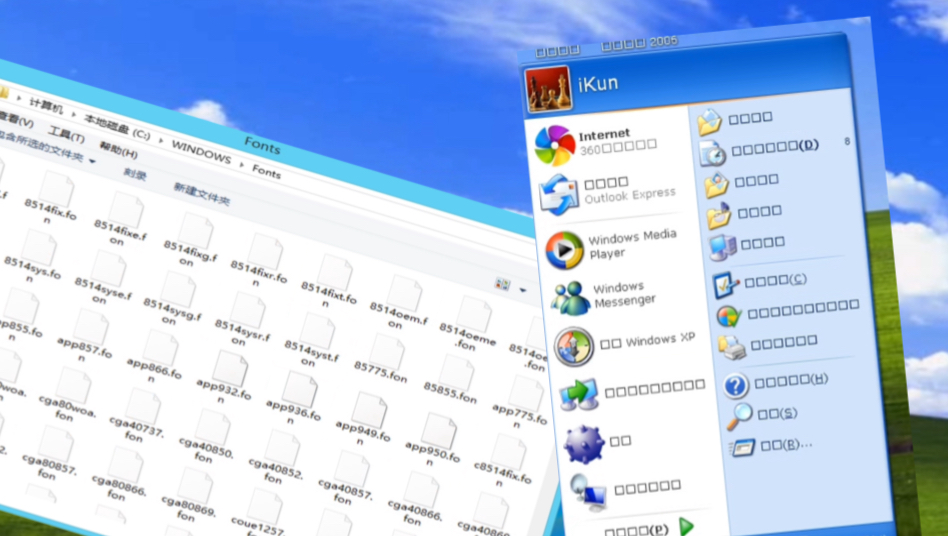This screenshot has width=948, height=536.
Task: Open the Printers and Faxes icon
Action: click(x=732, y=347)
